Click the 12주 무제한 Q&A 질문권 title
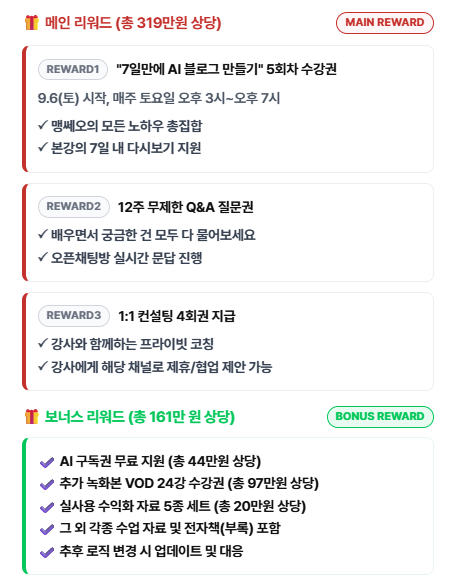This screenshot has width=454, height=584. [185, 207]
